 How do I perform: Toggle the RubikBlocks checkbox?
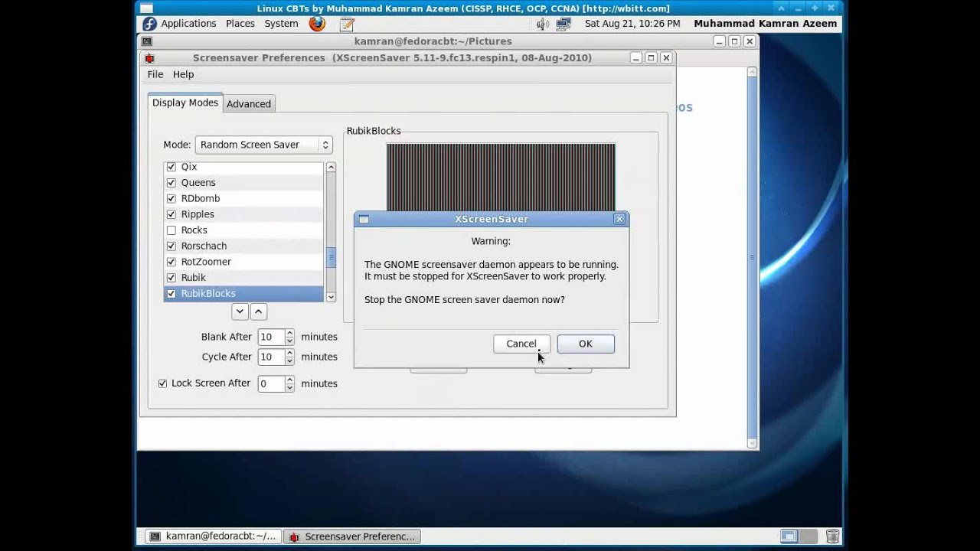pos(171,293)
